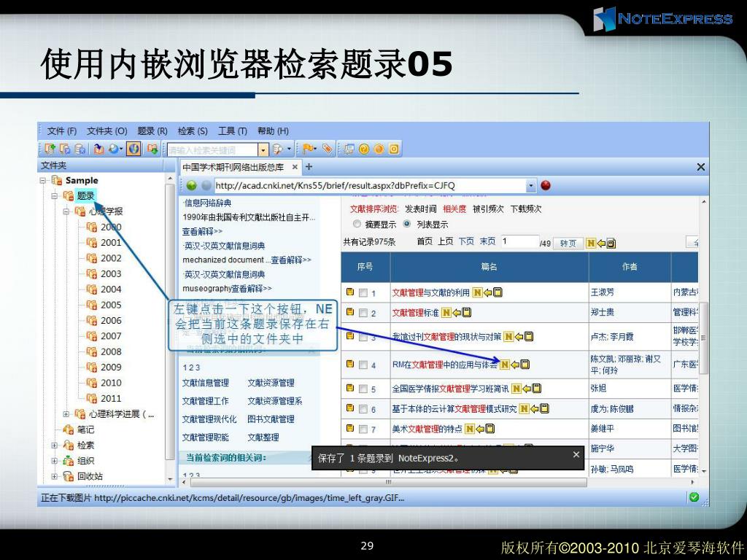Viewport: 747px width, 560px height.
Task: Click the second toolbar database copy icon
Action: tap(65, 149)
